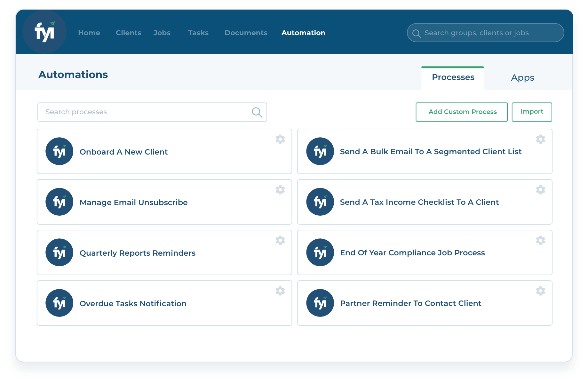This screenshot has height=384, width=588.
Task: Click gear icon on Manage Email Unsubscribe card
Action: tap(280, 190)
